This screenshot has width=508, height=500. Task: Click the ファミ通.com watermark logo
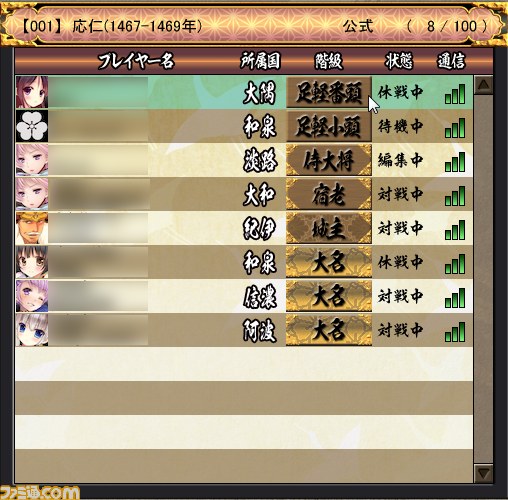(x=40, y=493)
